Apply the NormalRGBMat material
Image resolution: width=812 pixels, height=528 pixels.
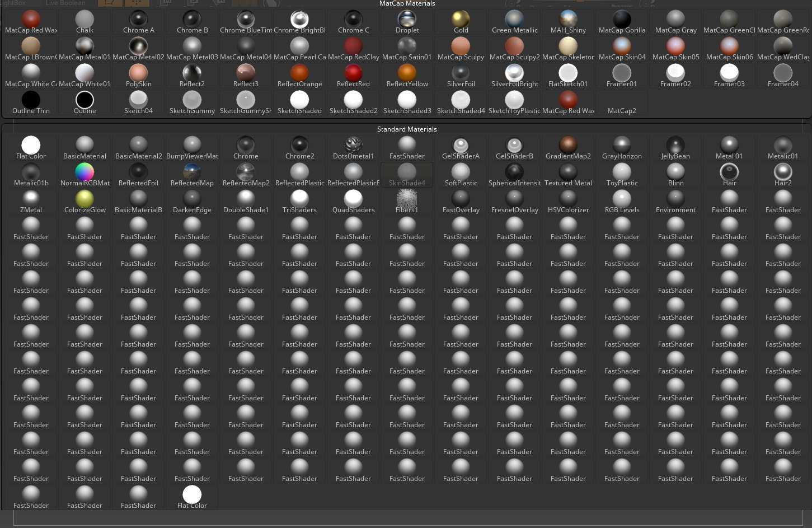(x=85, y=175)
